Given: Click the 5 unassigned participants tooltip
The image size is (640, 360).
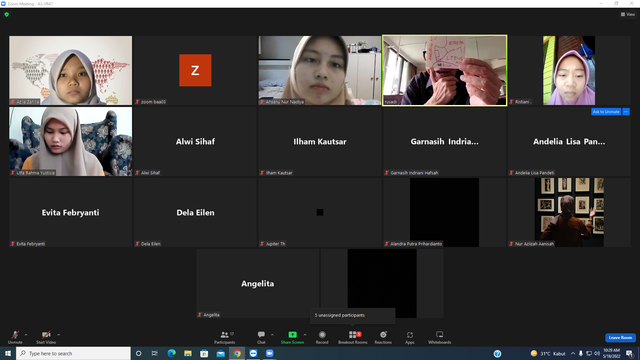Looking at the screenshot, I should 352,315.
